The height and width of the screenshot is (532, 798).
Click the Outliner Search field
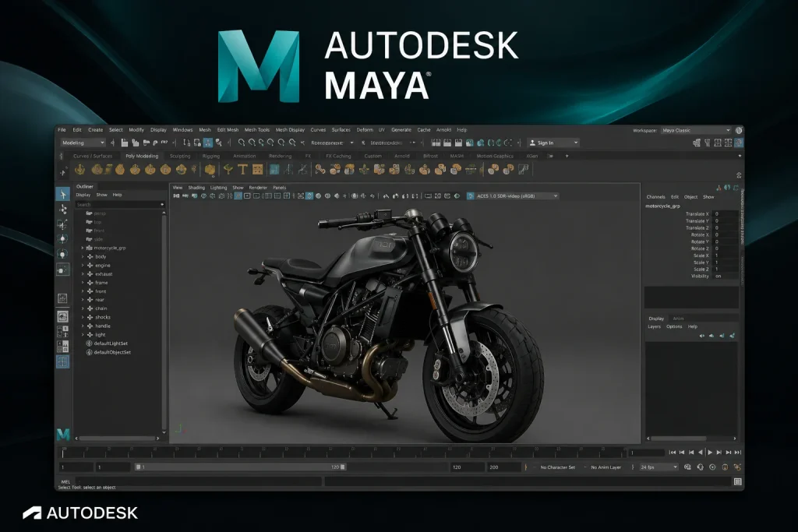pos(120,204)
